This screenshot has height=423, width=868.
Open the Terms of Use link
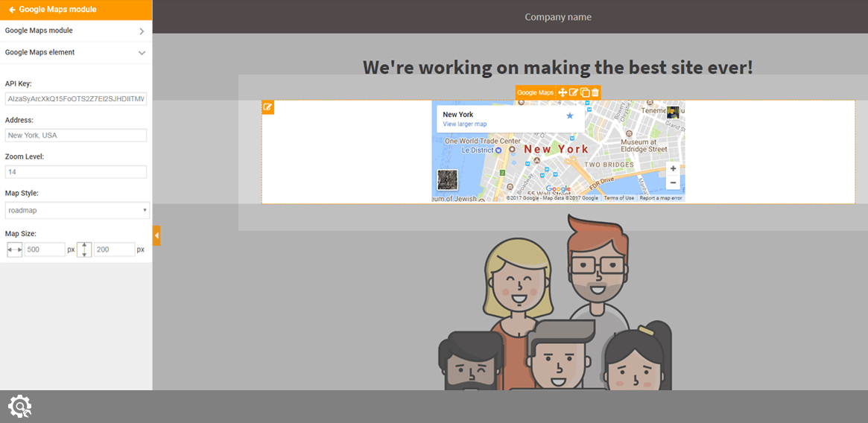618,198
